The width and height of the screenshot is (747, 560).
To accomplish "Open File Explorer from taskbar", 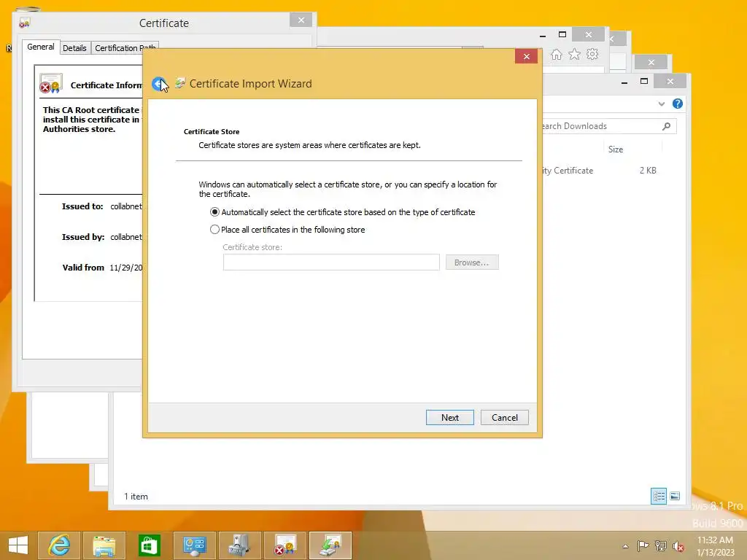I will (x=104, y=545).
